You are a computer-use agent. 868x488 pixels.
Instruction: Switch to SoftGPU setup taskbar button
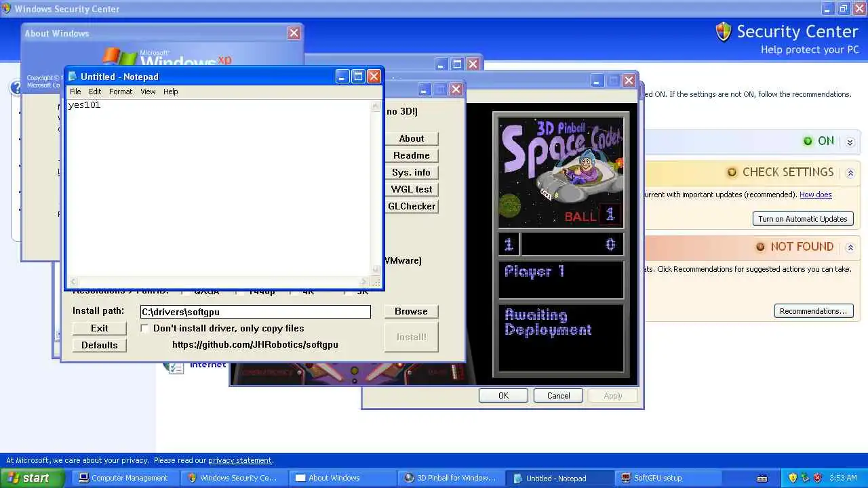click(x=667, y=478)
